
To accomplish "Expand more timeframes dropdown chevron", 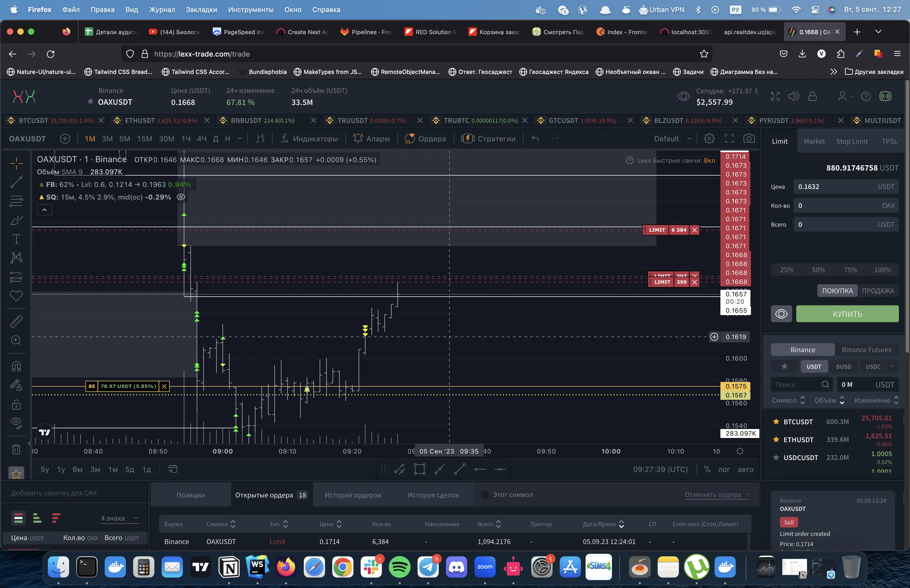I will pyautogui.click(x=240, y=139).
